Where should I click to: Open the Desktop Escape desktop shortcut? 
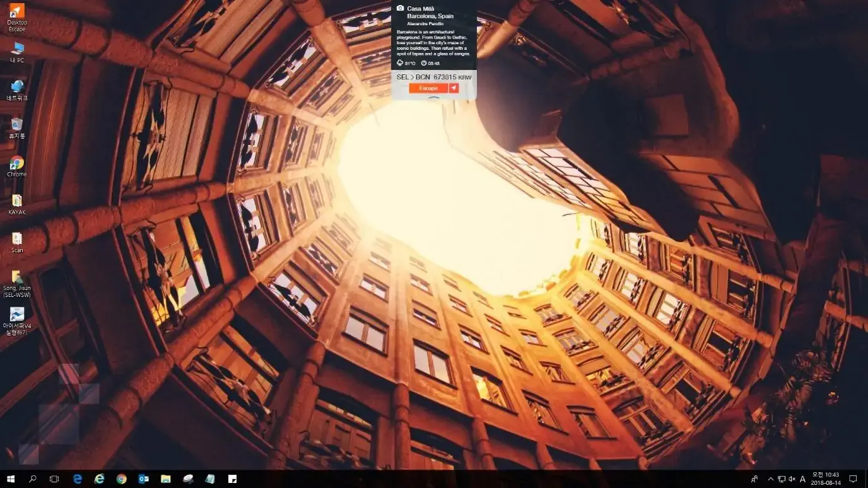pyautogui.click(x=17, y=17)
